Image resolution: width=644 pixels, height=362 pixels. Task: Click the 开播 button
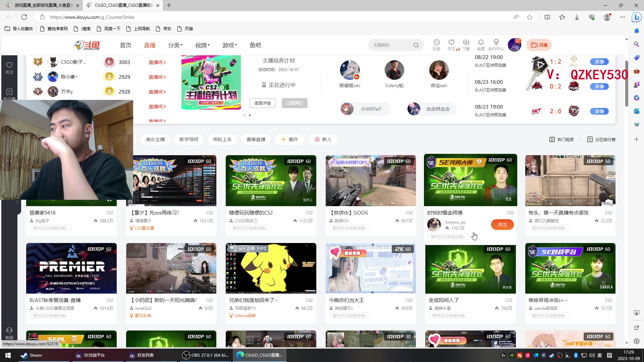click(x=539, y=45)
